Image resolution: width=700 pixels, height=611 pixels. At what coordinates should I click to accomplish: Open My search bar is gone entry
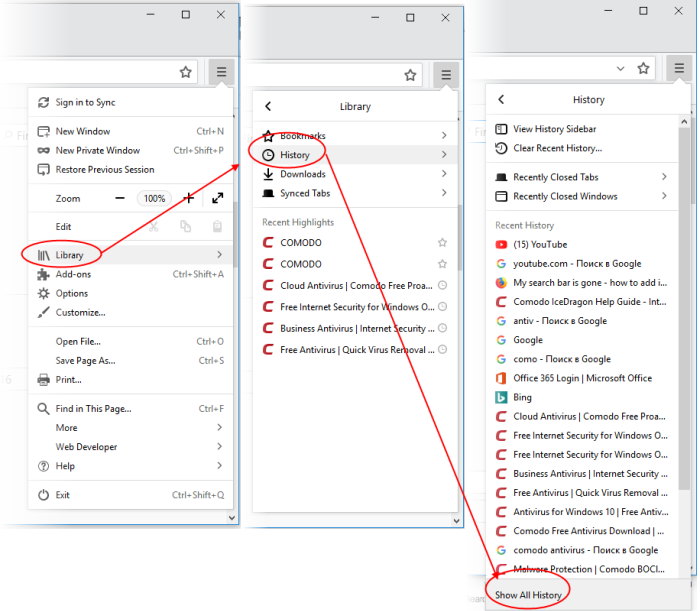582,283
